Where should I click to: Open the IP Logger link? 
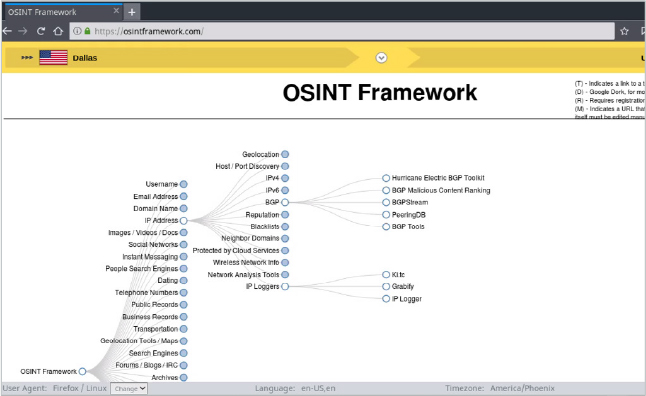(407, 299)
